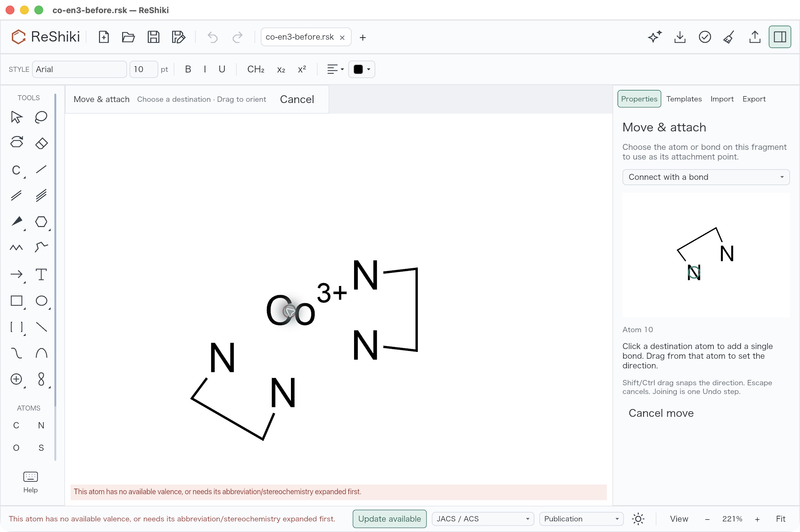Toggle bold formatting
Viewport: 800px width, 532px height.
click(x=188, y=69)
